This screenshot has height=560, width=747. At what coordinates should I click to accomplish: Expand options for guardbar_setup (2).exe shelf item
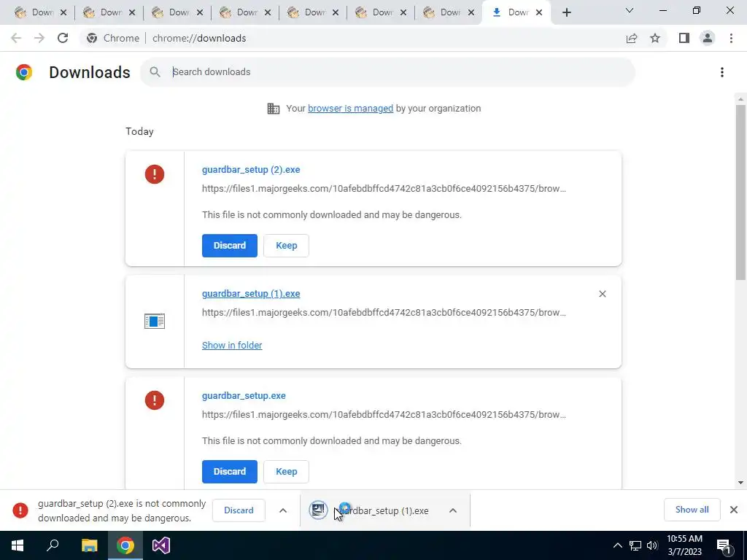pos(283,510)
